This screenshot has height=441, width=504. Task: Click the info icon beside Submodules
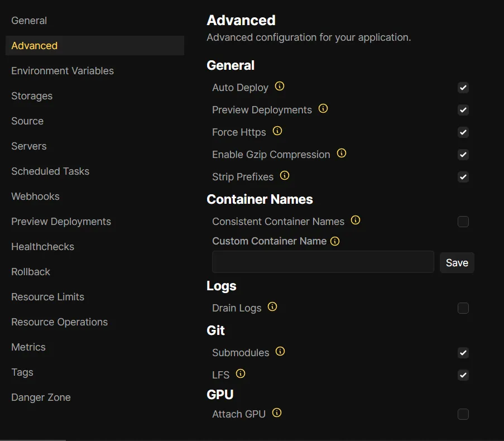pos(280,352)
